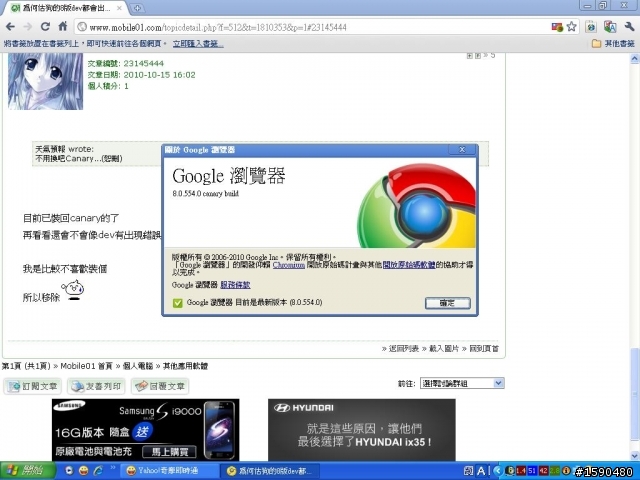This screenshot has width=640, height=480.
Task: Open the discussion group dropdown
Action: pyautogui.click(x=462, y=383)
